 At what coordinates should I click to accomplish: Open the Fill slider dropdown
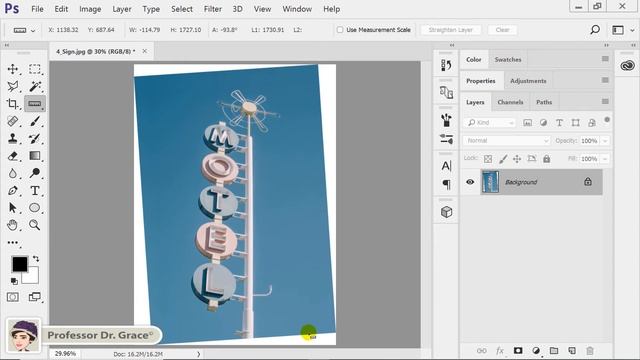605,159
